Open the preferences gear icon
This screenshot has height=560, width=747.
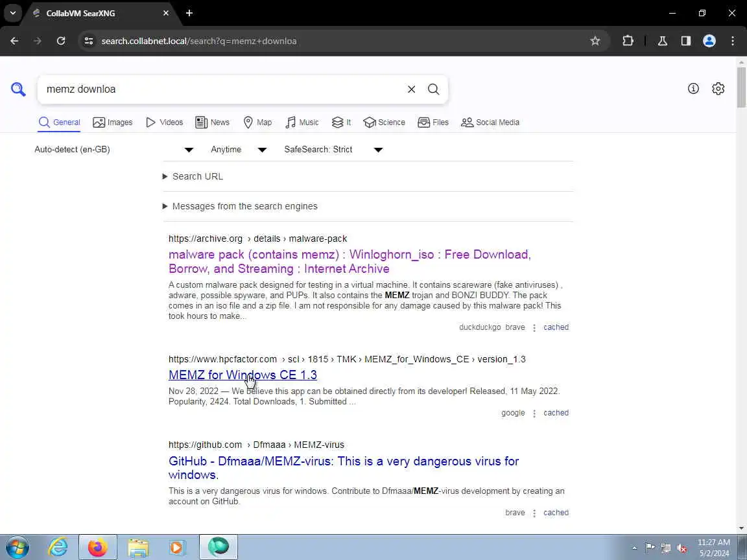(x=718, y=89)
